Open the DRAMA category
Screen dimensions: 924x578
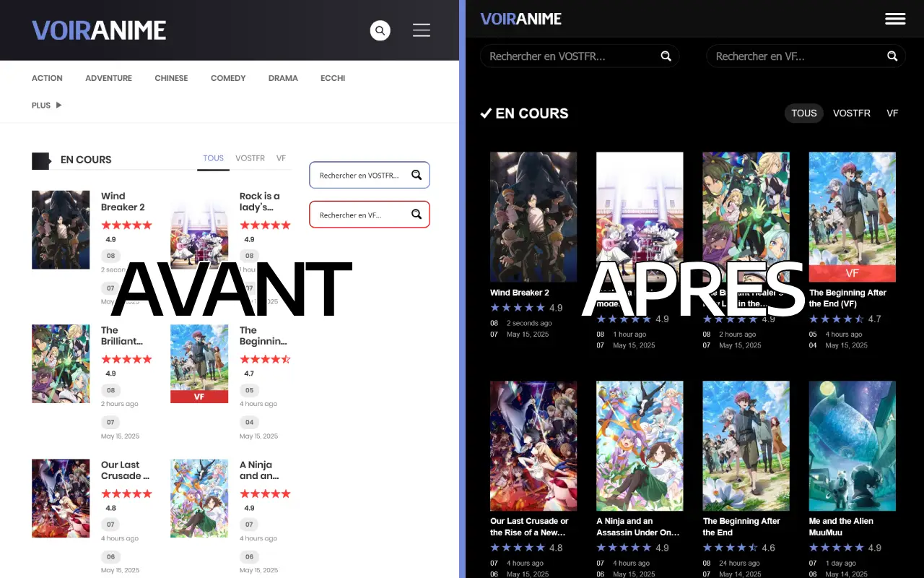coord(283,78)
